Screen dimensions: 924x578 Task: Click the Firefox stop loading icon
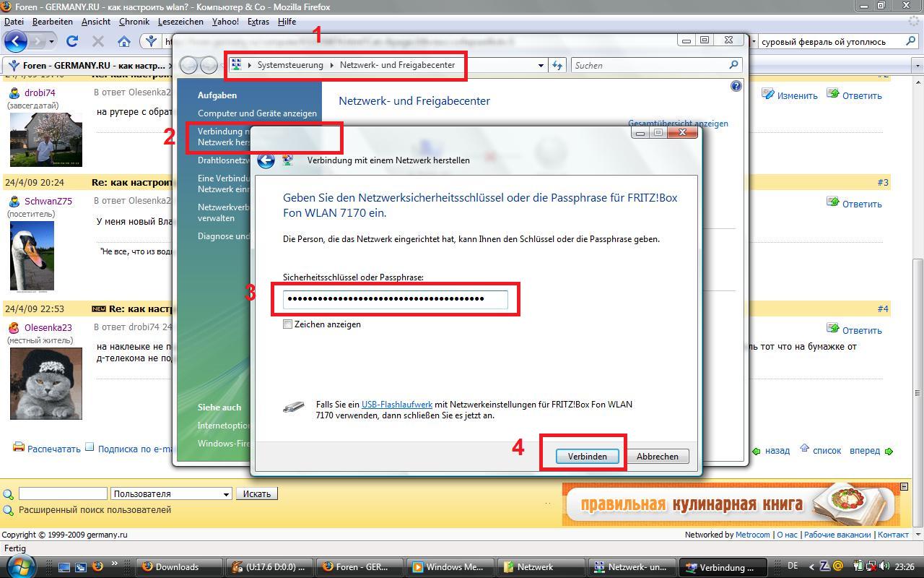pyautogui.click(x=98, y=41)
